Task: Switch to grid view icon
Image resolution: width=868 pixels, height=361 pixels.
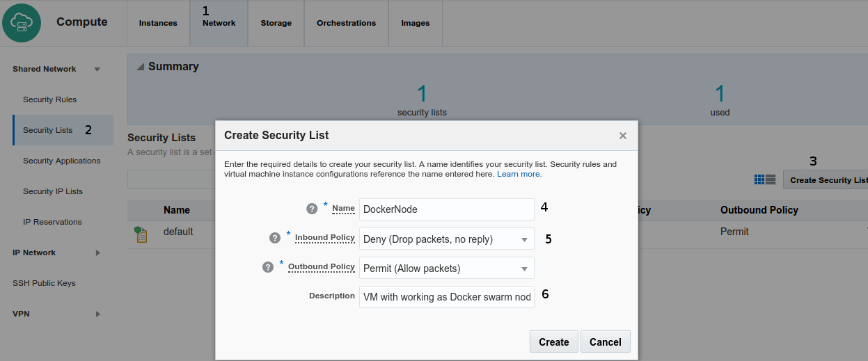Action: tap(759, 179)
